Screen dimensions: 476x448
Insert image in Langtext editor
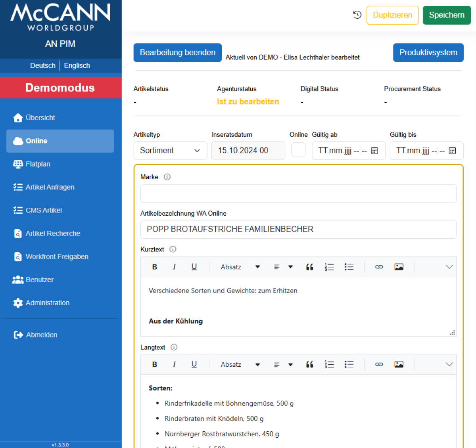399,364
